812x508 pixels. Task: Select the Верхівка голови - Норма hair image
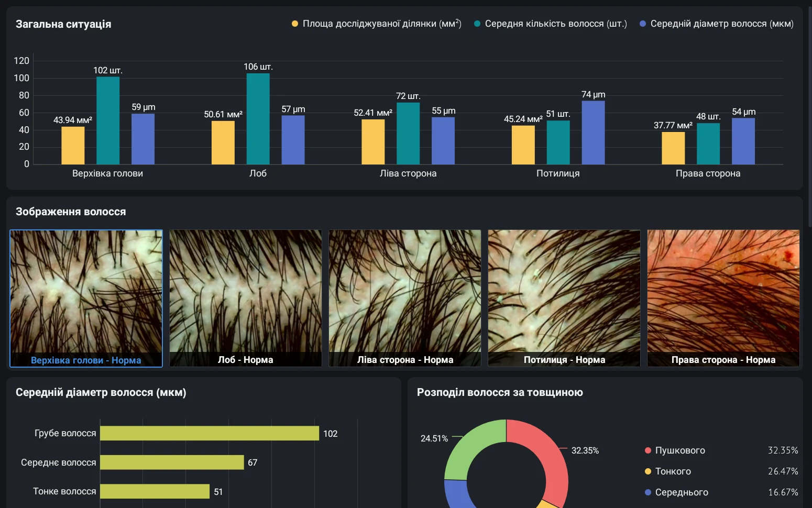tap(86, 299)
